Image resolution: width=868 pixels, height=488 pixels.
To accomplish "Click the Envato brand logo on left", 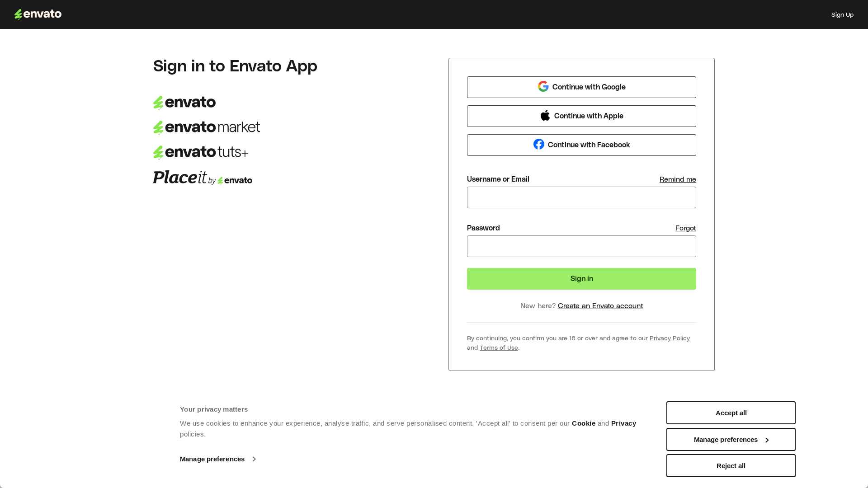I will tap(184, 103).
